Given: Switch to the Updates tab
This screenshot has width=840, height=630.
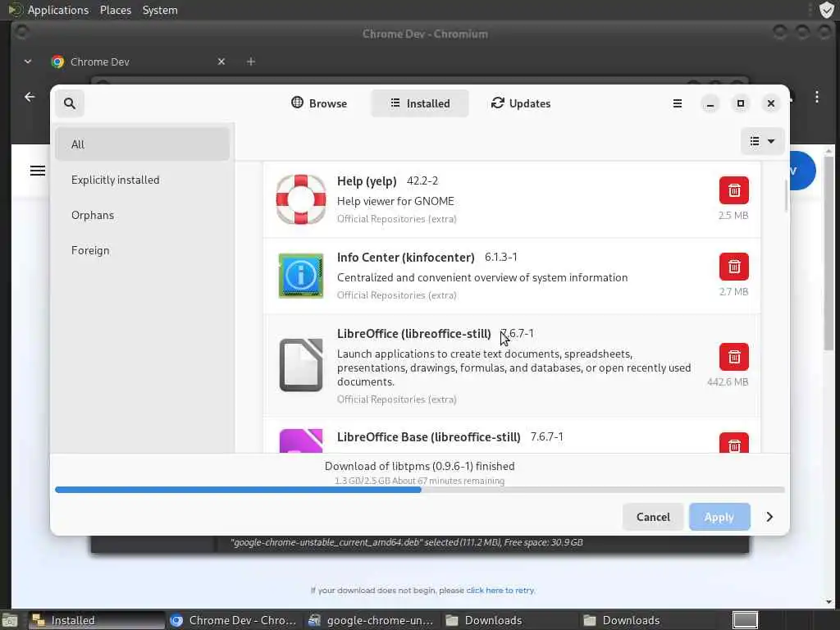Looking at the screenshot, I should pyautogui.click(x=521, y=103).
